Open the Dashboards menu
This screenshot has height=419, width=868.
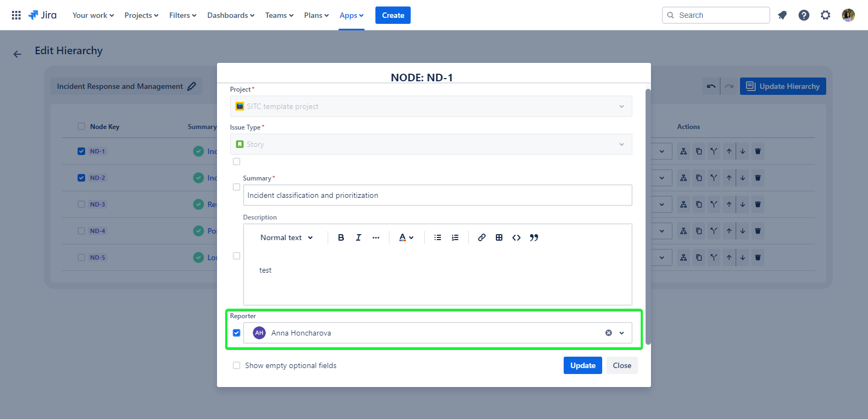(231, 15)
